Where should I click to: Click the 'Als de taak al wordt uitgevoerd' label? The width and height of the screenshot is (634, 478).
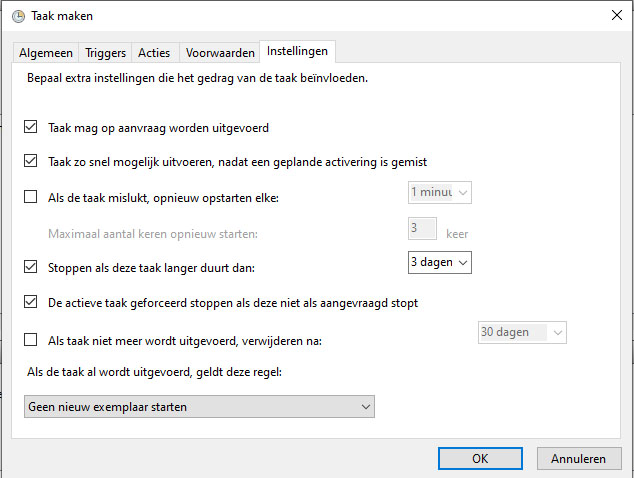point(154,372)
